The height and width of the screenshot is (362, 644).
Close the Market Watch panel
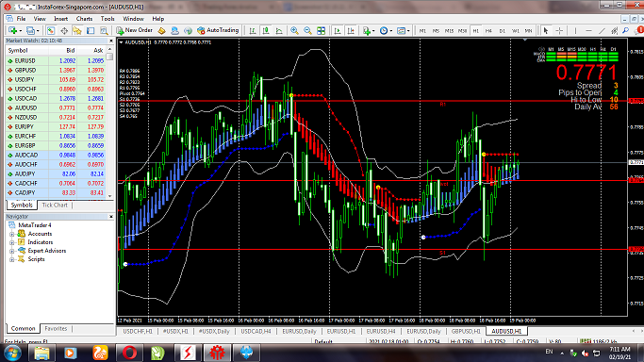tap(111, 41)
